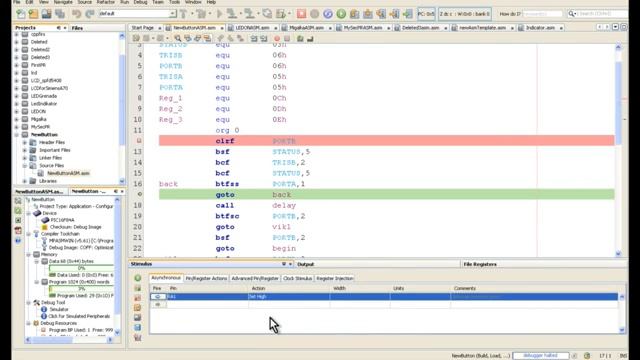Select NewButtonASM.asm in the Source Files tree
Viewport: 640px width, 360px height.
pyautogui.click(x=68, y=173)
